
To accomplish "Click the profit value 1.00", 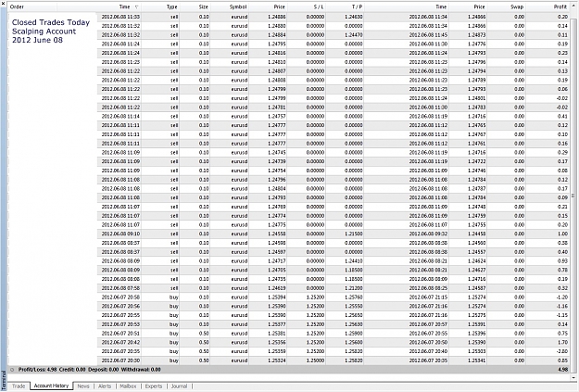I will pyautogui.click(x=562, y=234).
